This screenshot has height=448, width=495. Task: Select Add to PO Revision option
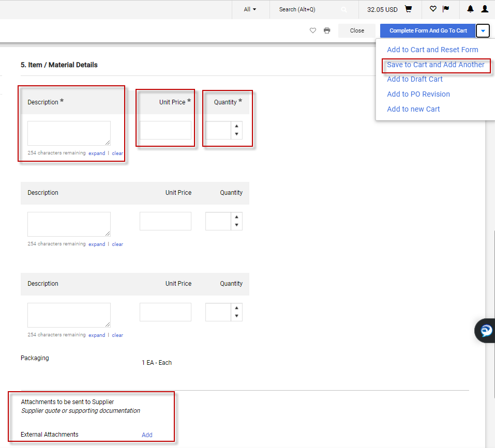418,94
